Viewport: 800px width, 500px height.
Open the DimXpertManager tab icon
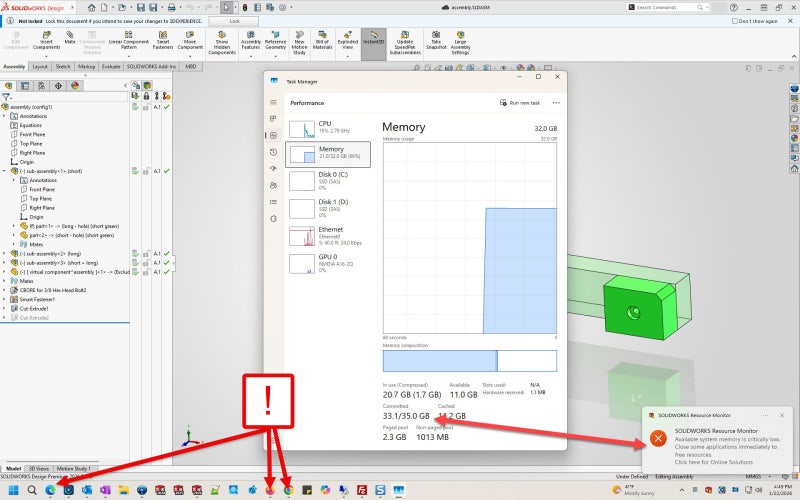point(58,86)
